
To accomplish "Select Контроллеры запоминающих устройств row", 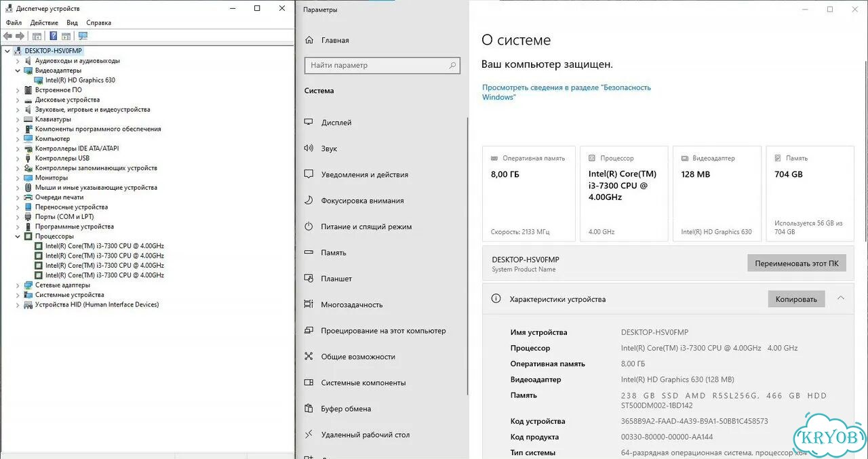I will click(96, 168).
